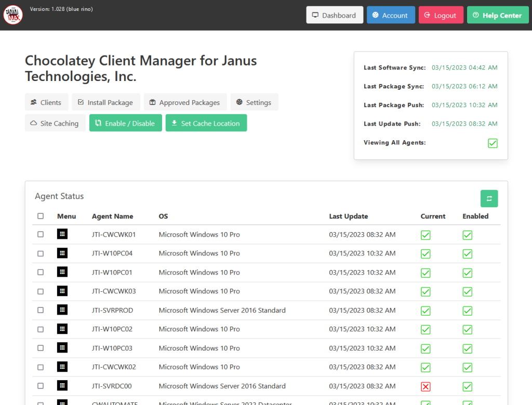Open the menu icon for JTI-W10PC01

(62, 272)
